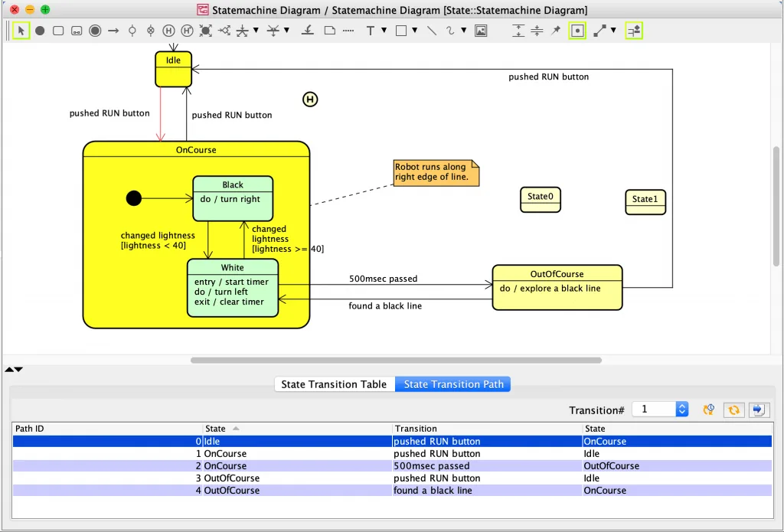The image size is (784, 532).
Task: Open the Rectangle tool dropdown arrow
Action: 414,31
